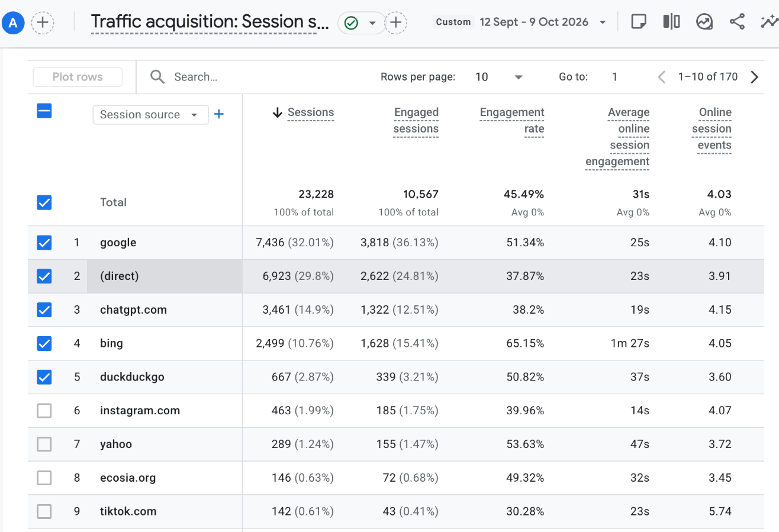Toggle the select-all rows checkbox in the header
Viewport: 779px width, 532px height.
(44, 111)
